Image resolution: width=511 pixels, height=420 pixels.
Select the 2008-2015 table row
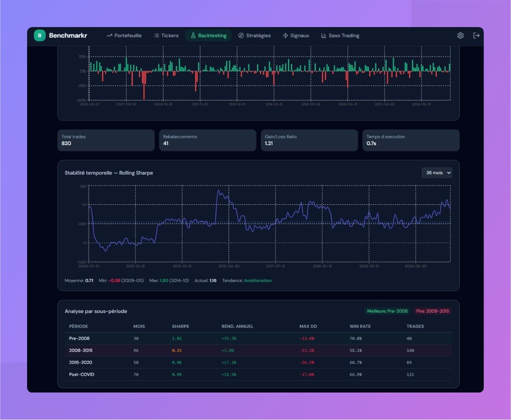[x=258, y=350]
